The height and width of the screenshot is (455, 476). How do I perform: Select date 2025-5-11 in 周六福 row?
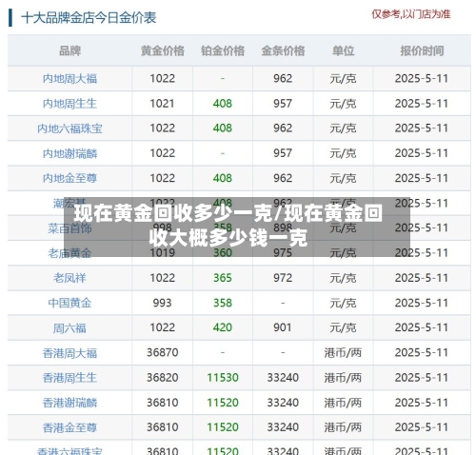[x=422, y=327]
